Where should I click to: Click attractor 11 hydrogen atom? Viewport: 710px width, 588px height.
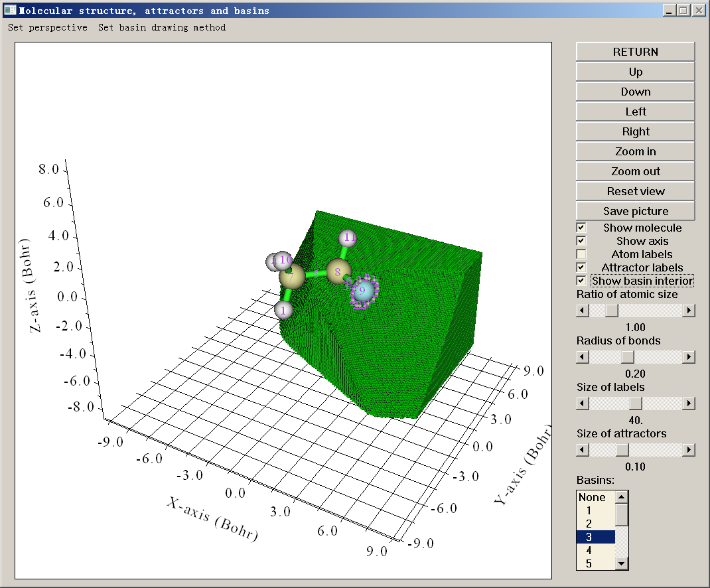348,238
